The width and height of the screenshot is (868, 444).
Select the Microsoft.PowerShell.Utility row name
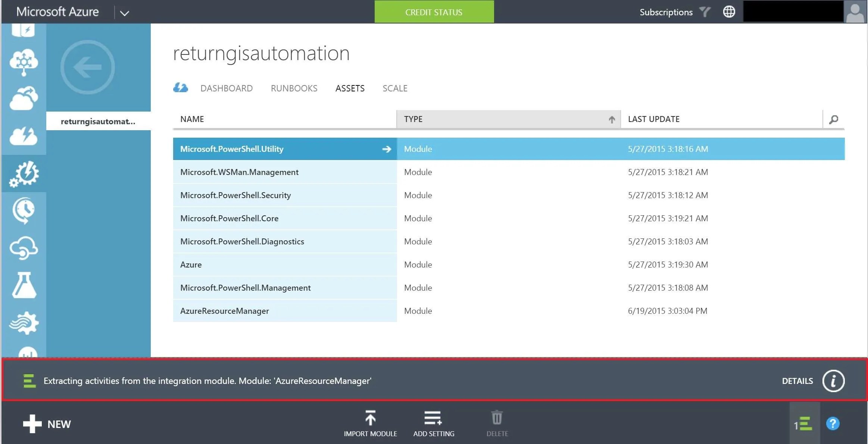(x=232, y=149)
